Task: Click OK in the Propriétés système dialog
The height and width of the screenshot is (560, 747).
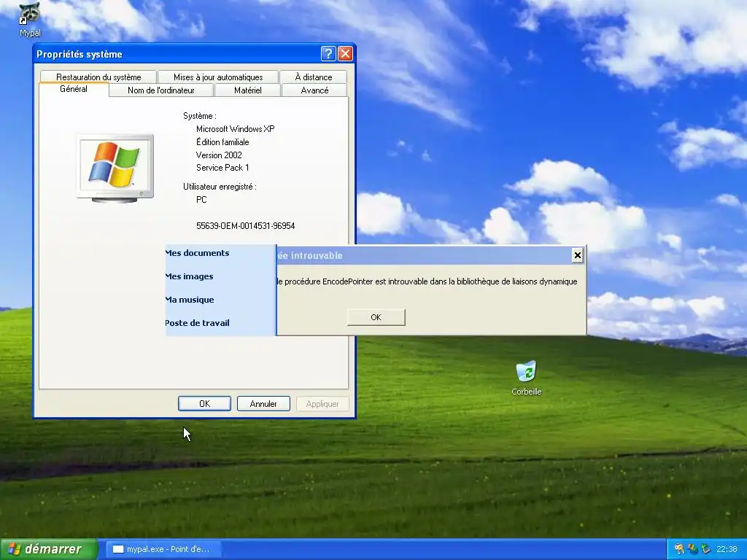Action: coord(204,404)
